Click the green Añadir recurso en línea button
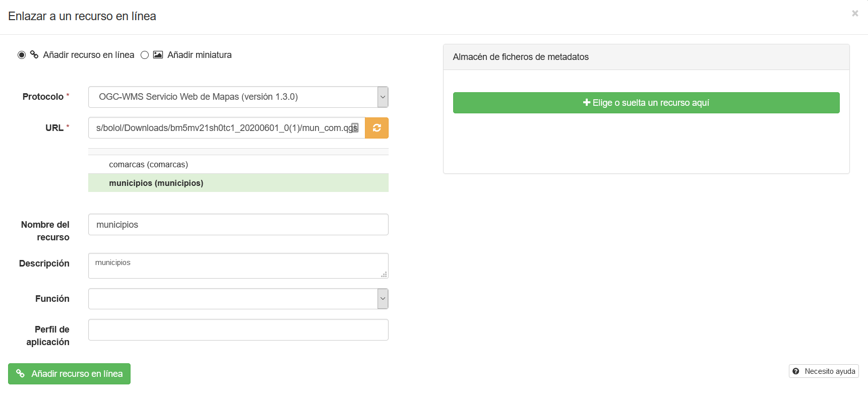The width and height of the screenshot is (868, 397). pos(69,374)
